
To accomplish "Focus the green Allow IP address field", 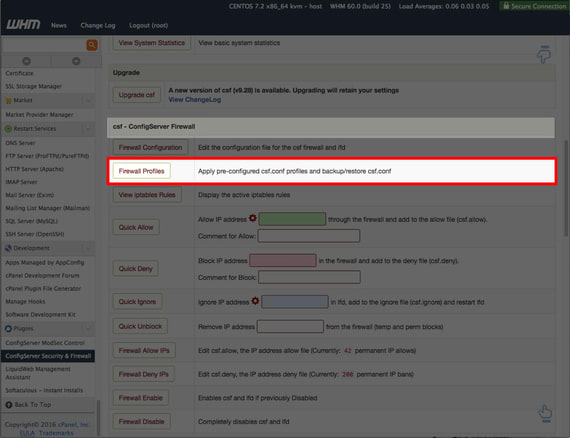I will point(292,219).
